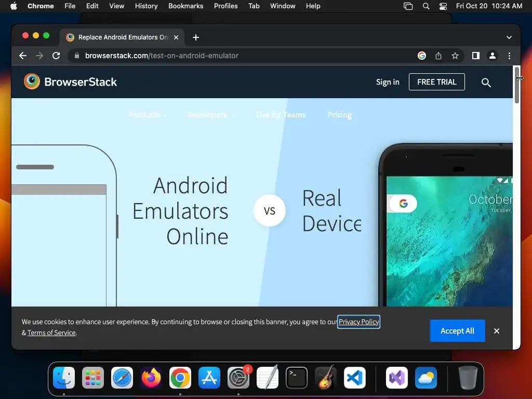Open the Profiles menu
This screenshot has width=532, height=399.
click(225, 6)
